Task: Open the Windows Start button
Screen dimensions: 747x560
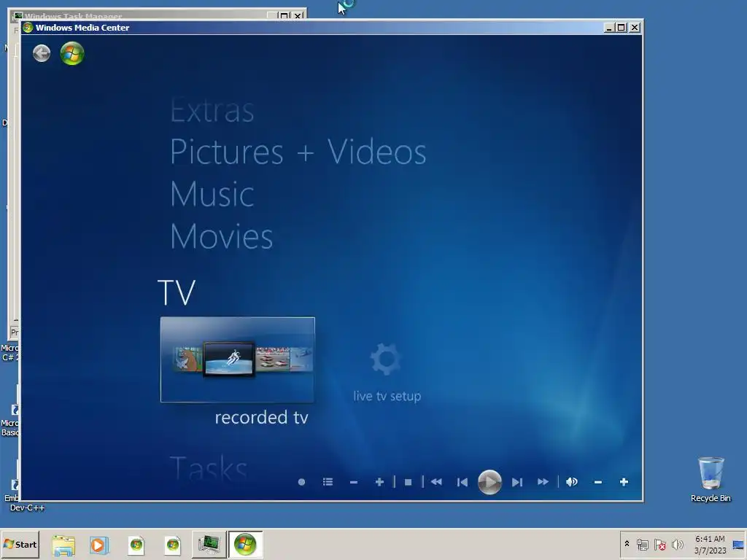Action: coord(20,544)
